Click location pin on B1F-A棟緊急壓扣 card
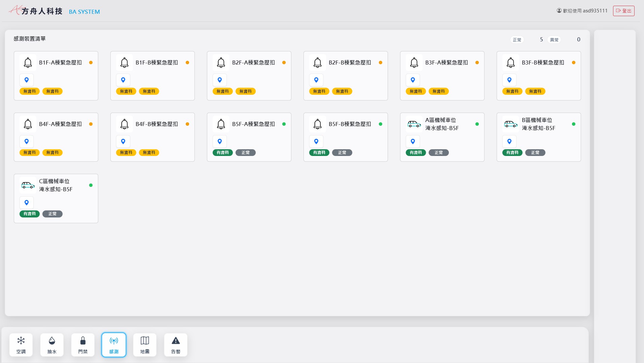The width and height of the screenshot is (644, 363). point(27,80)
